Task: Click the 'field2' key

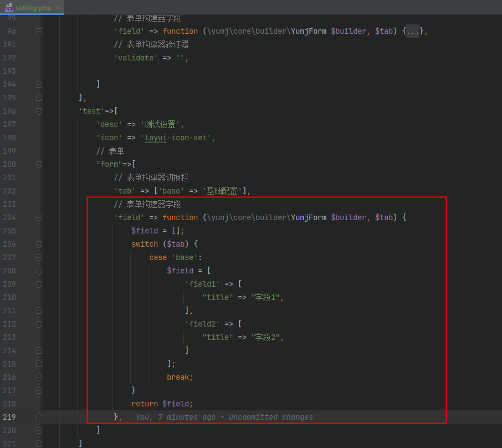Action: pos(202,324)
